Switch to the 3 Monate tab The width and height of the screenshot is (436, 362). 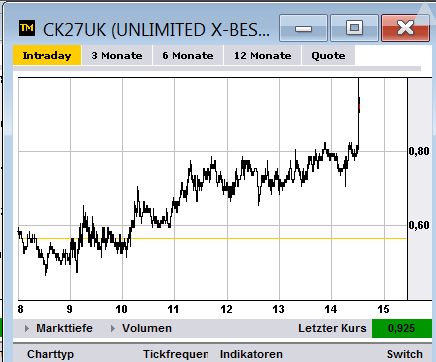pos(117,55)
